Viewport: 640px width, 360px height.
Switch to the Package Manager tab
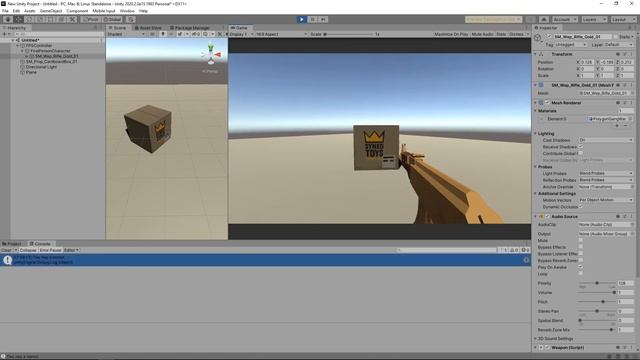point(190,28)
